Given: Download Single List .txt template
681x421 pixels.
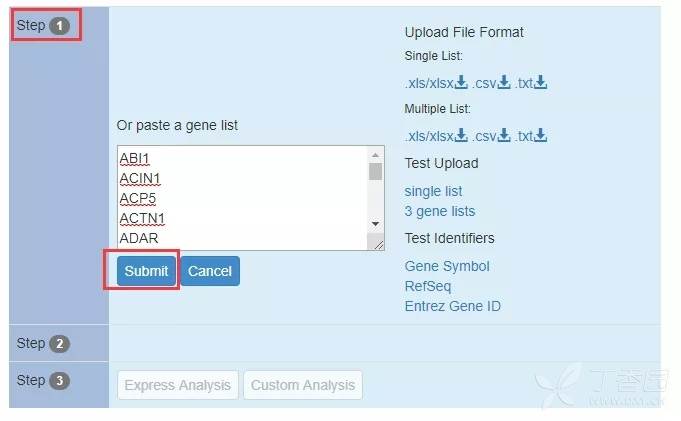Looking at the screenshot, I should [x=531, y=83].
